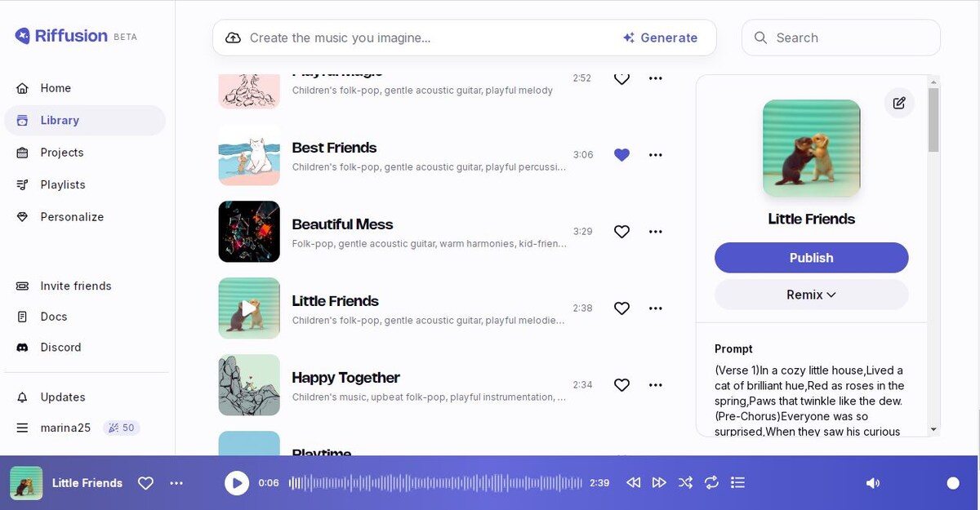The image size is (980, 510).
Task: Like the Little Friends song in list
Action: click(621, 308)
